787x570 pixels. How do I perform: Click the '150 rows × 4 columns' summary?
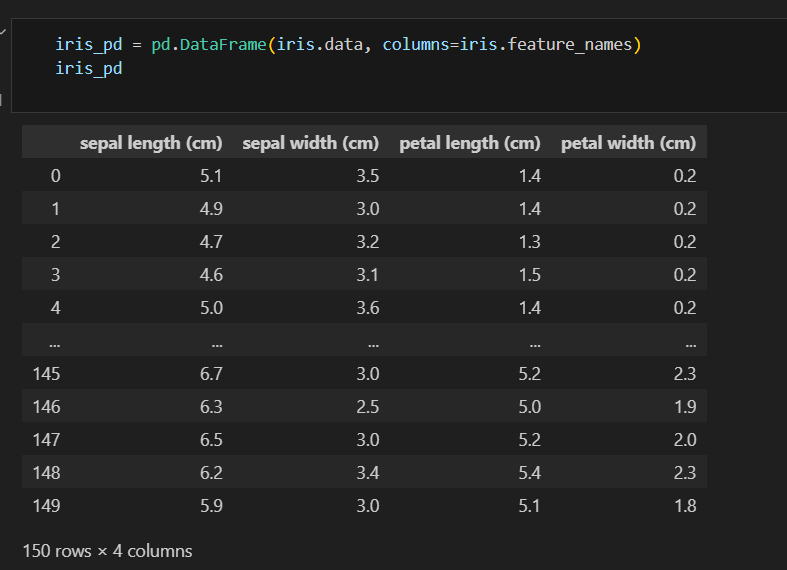(107, 551)
